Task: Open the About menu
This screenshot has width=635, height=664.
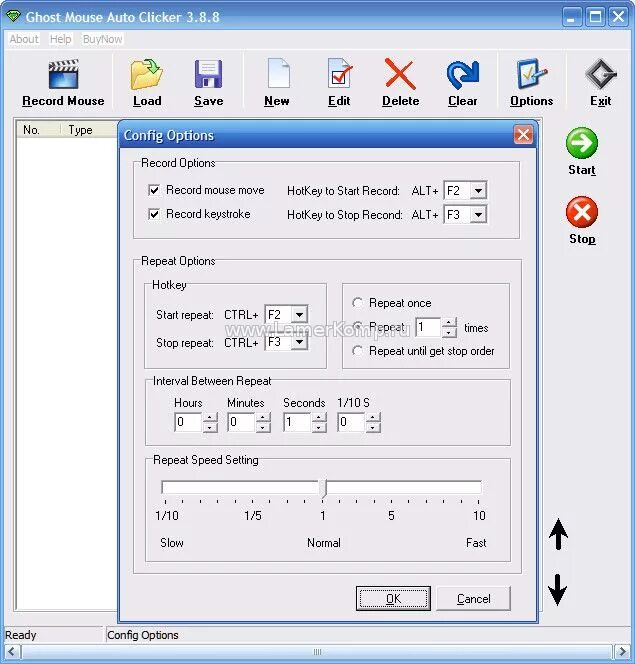Action: [24, 39]
